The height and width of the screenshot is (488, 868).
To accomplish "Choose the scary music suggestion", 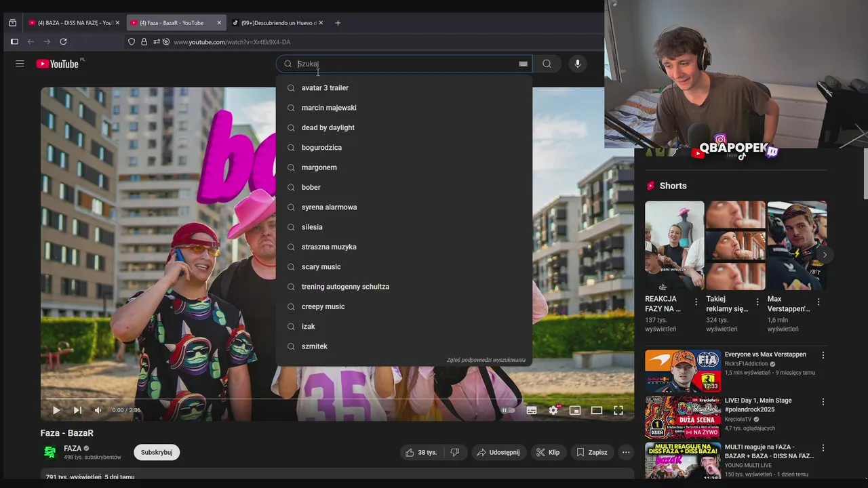I will click(404, 266).
